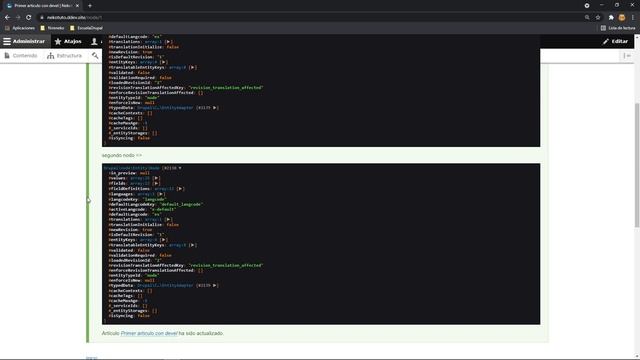Expand entityKeys array in the top dump
640x360 pixels.
coord(164,62)
